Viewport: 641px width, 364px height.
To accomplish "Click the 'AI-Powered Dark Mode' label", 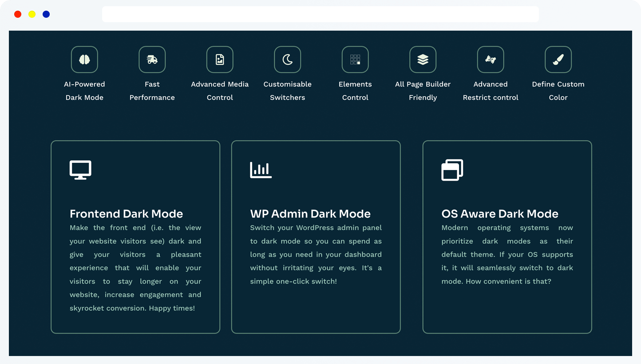I will [84, 91].
